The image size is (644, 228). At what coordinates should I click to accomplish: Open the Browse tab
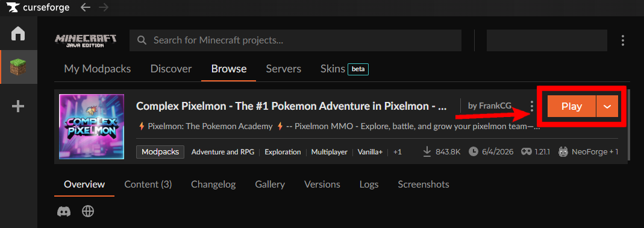(x=229, y=69)
